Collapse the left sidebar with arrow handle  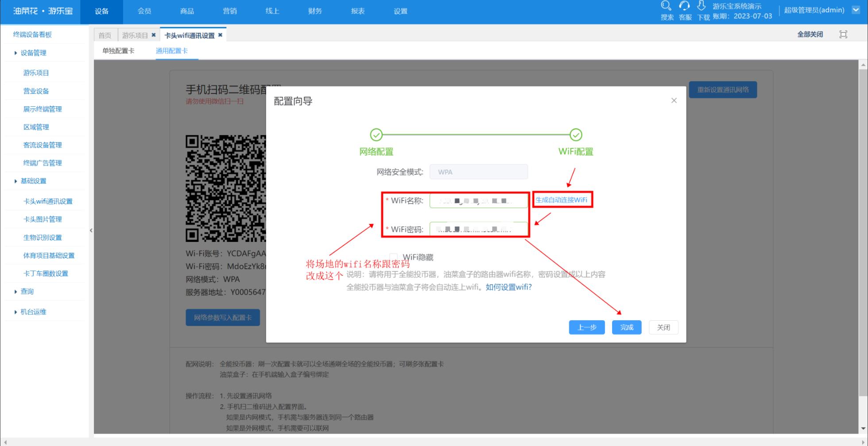(91, 230)
